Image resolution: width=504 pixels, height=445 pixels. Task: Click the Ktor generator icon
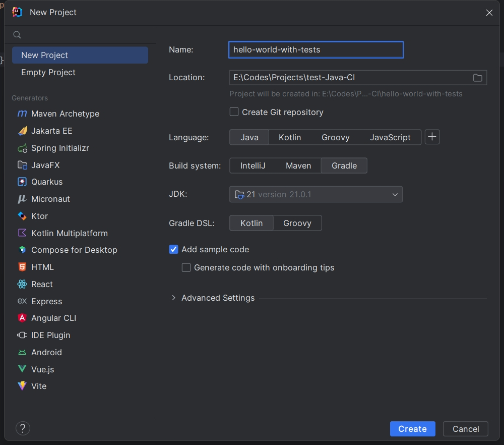click(x=22, y=216)
